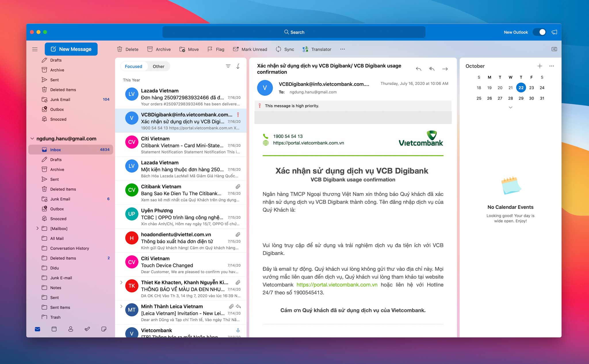Click Mark Unread envelope icon
589x364 pixels.
coord(236,49)
